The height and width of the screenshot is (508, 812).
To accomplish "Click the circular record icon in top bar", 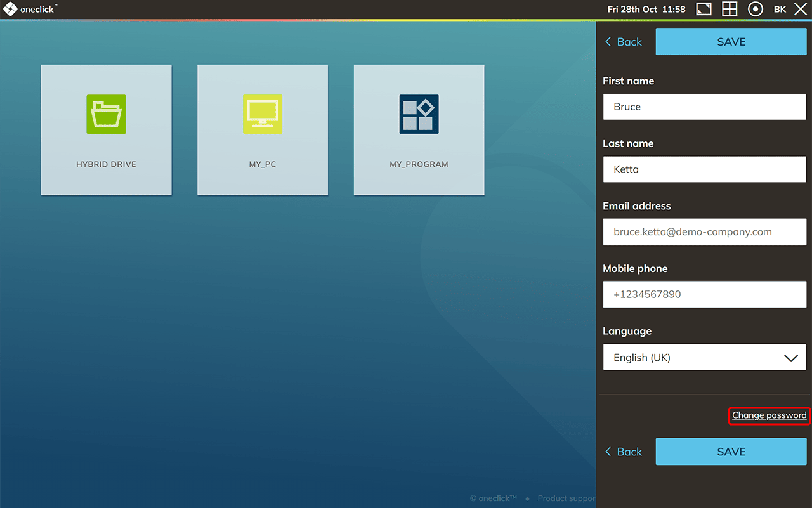I will (755, 10).
